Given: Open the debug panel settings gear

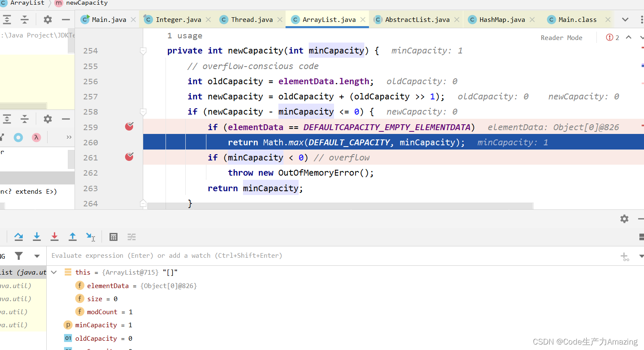Looking at the screenshot, I should pos(624,219).
